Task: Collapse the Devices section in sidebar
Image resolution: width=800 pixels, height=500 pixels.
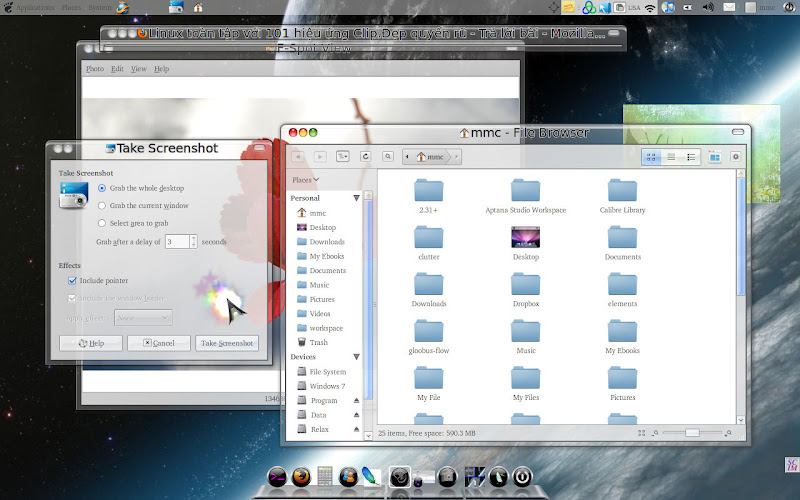Action: click(x=356, y=357)
